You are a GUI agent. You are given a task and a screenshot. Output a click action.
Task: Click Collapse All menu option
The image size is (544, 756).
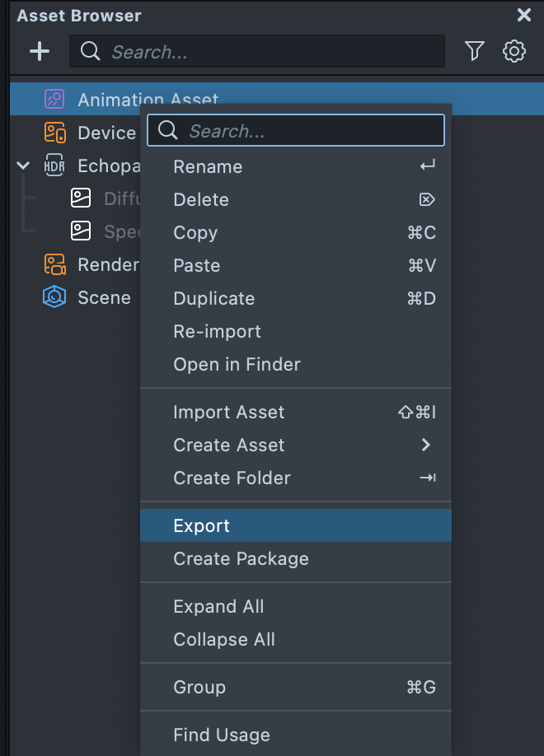224,639
